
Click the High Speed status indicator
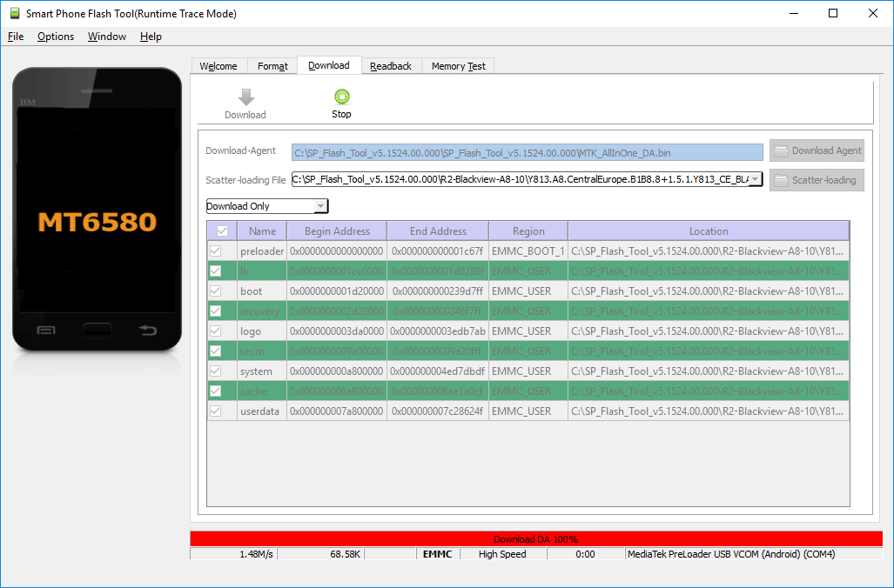(x=503, y=553)
